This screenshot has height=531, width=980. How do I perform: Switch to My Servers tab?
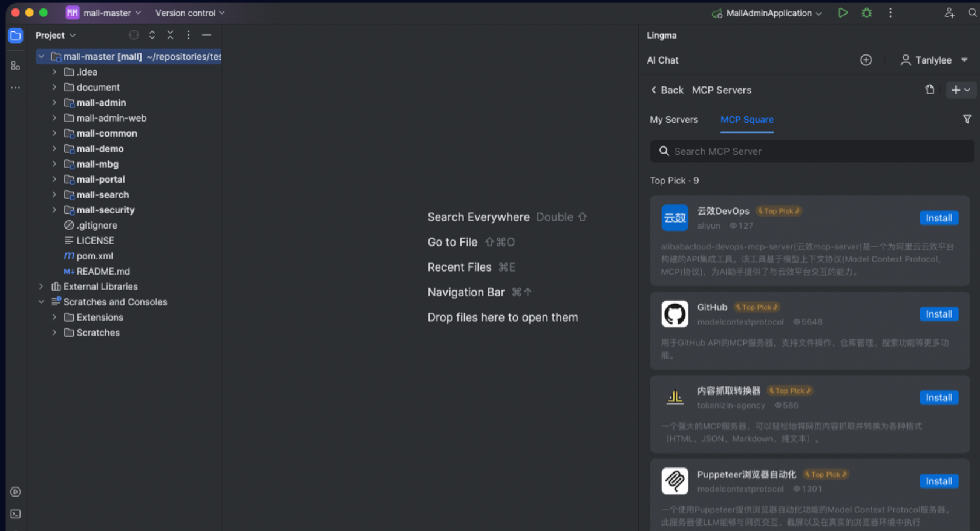[x=674, y=120]
